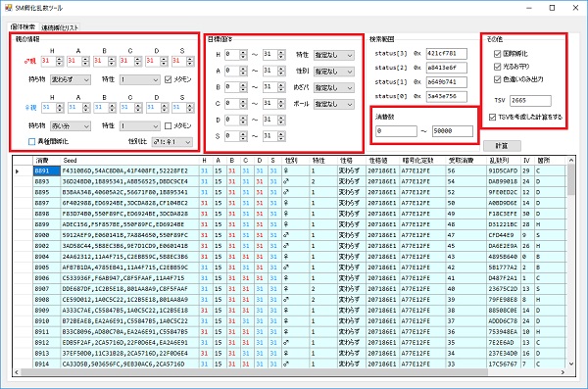Click the 乱数列 column header

coord(504,161)
